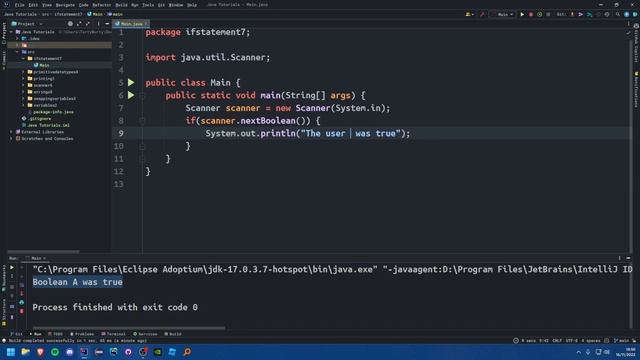Collapse the ifstatement7 package

coord(23,58)
